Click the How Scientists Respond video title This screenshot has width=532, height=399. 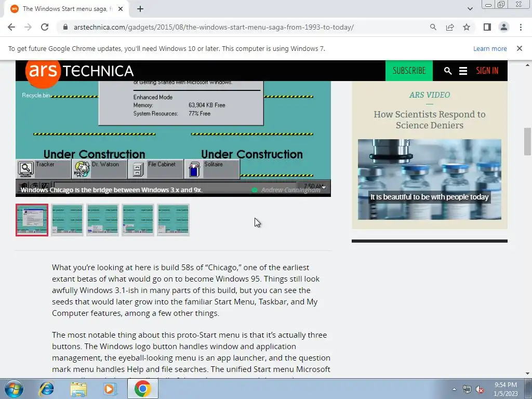[x=430, y=120]
